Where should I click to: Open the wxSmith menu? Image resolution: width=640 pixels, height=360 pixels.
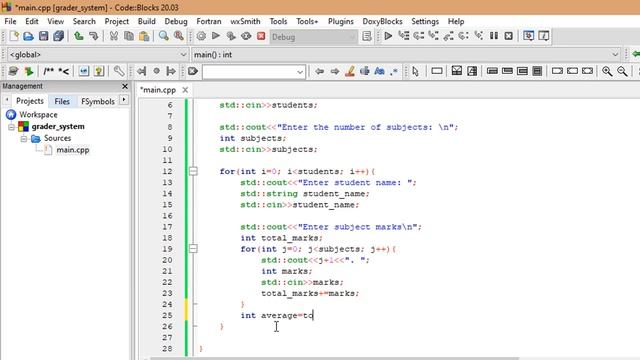click(245, 21)
